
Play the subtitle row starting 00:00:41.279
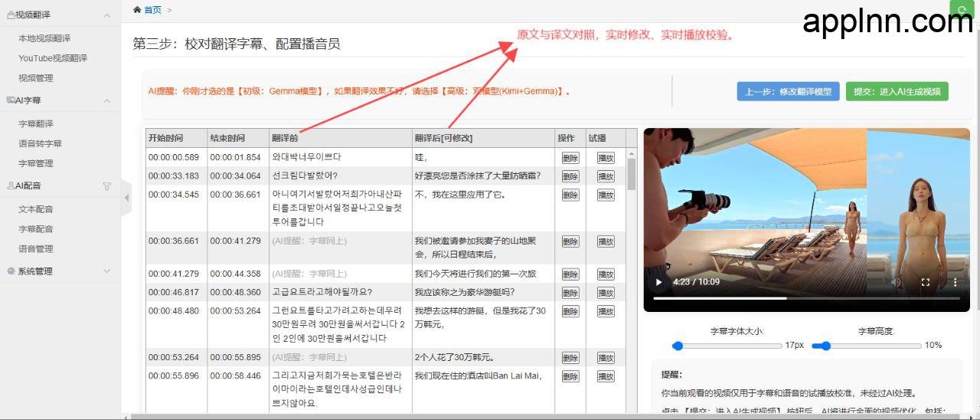coord(606,274)
